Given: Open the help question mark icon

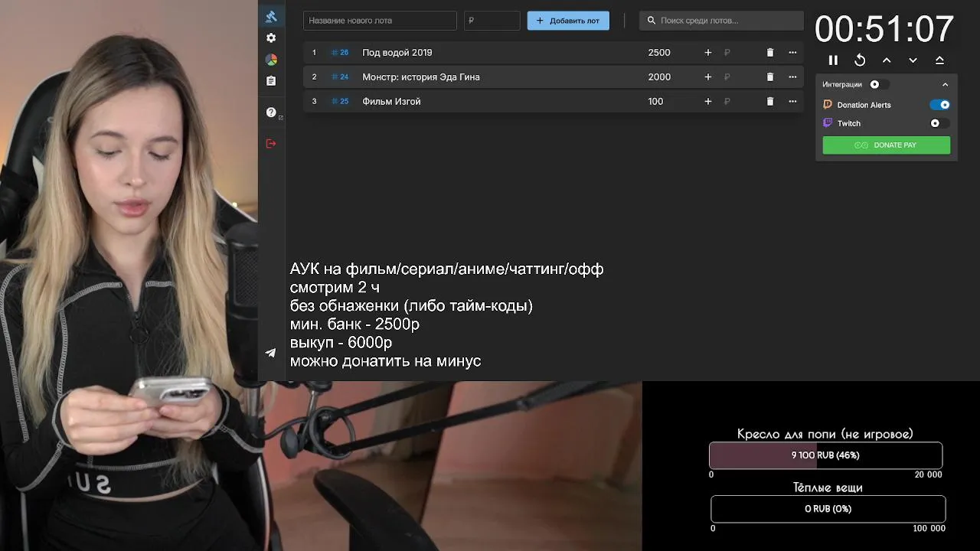Looking at the screenshot, I should tap(271, 112).
